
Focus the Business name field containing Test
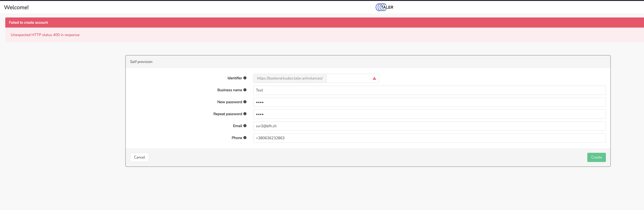429,90
